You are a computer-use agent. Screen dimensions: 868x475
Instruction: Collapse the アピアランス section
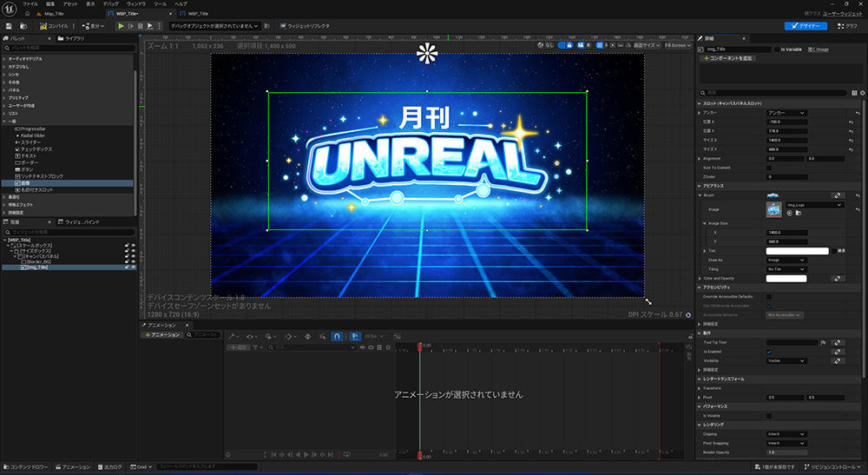click(700, 185)
